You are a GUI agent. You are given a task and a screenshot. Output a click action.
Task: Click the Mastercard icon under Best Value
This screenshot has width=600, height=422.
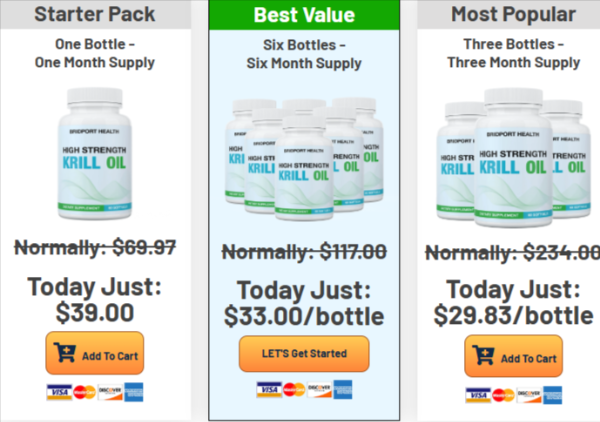pyautogui.click(x=291, y=388)
